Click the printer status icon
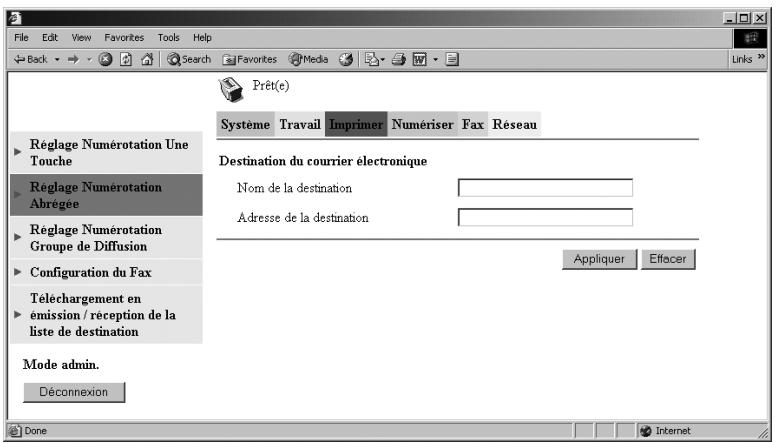Screen dimensions: 776x443 point(231,90)
